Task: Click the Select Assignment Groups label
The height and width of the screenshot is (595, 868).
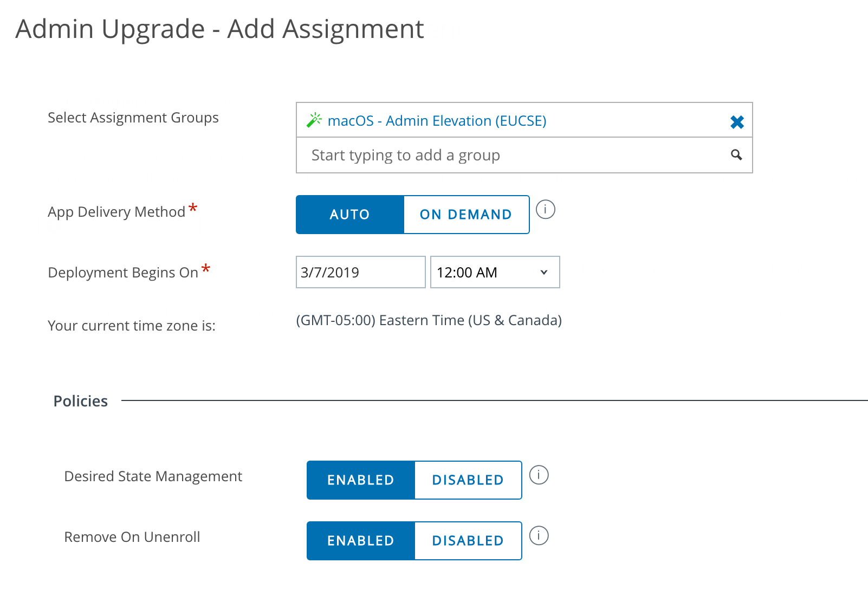Action: tap(133, 118)
